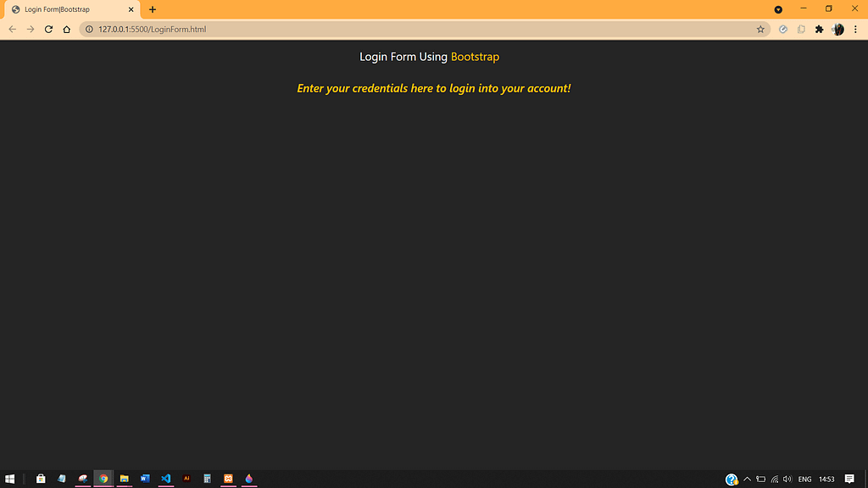
Task: Open the Chrome three-dot menu
Action: [857, 28]
